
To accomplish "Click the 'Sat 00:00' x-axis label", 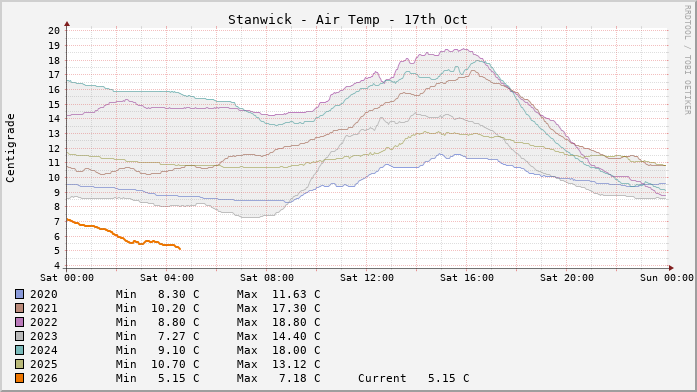I will (67, 278).
